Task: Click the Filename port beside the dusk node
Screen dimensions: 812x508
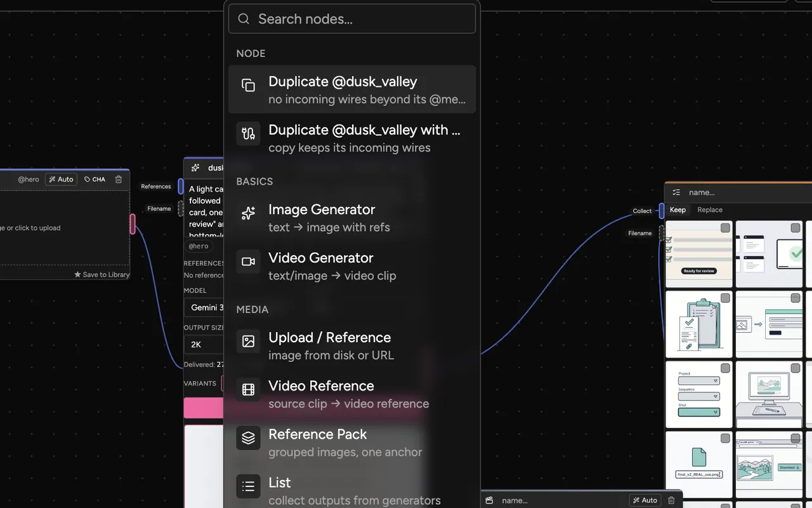Action: (x=181, y=208)
